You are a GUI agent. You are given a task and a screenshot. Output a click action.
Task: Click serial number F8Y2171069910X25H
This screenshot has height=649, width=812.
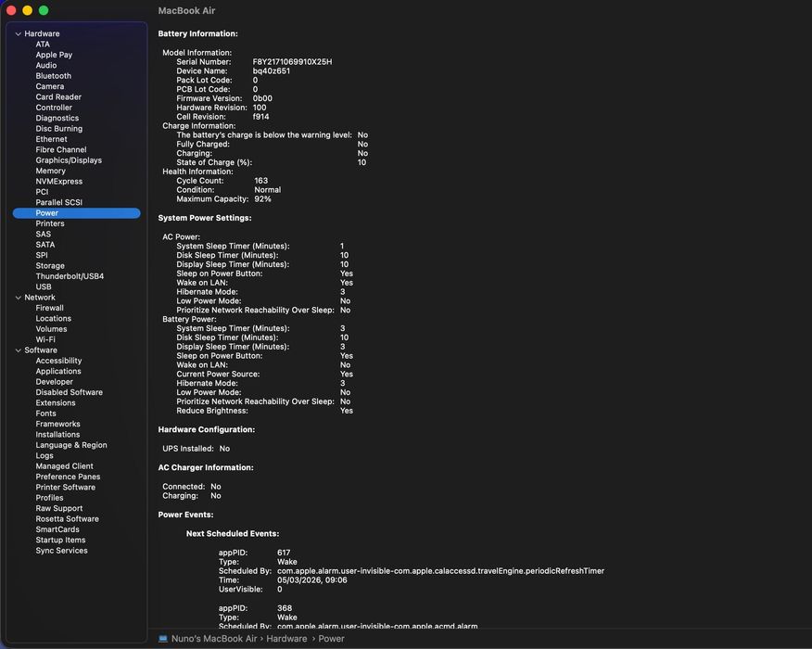(292, 61)
